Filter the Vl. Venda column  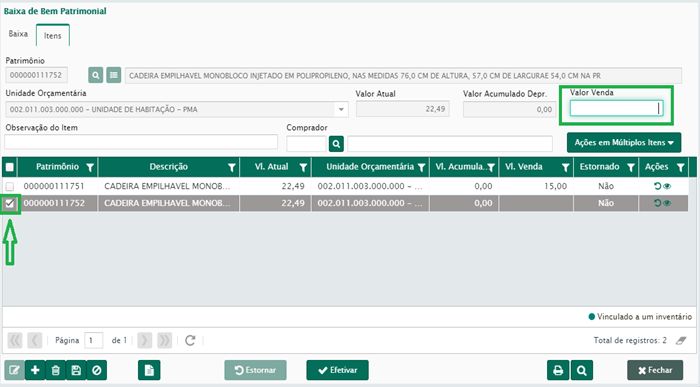[x=566, y=167]
